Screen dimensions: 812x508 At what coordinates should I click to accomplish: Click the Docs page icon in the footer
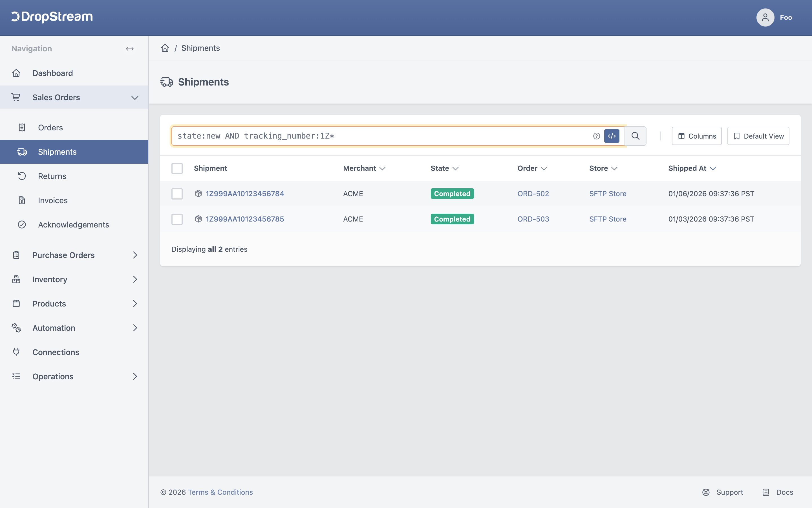(766, 492)
